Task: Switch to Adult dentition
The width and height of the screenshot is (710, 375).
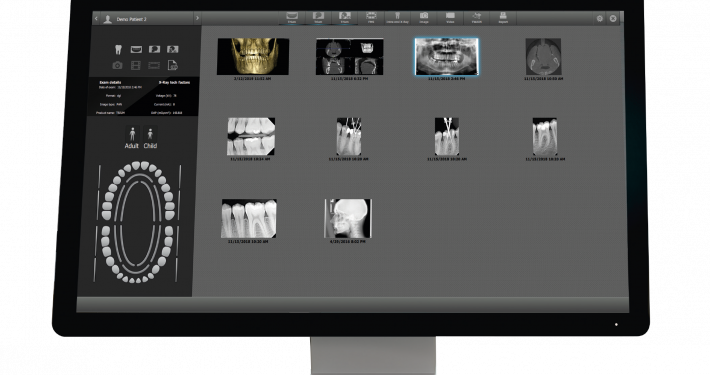Action: (132, 138)
